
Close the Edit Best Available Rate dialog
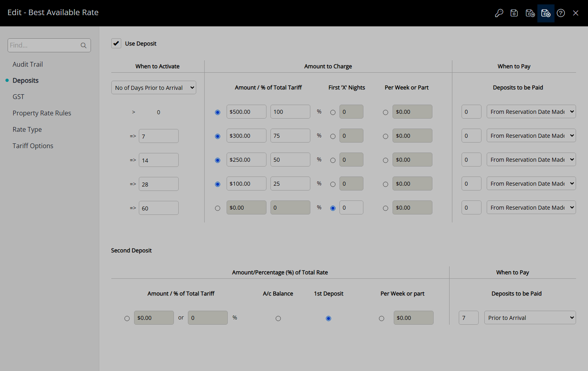point(576,13)
